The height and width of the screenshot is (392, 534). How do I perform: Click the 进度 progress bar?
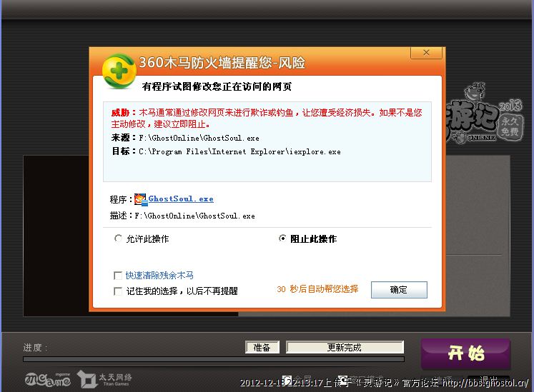(213, 359)
